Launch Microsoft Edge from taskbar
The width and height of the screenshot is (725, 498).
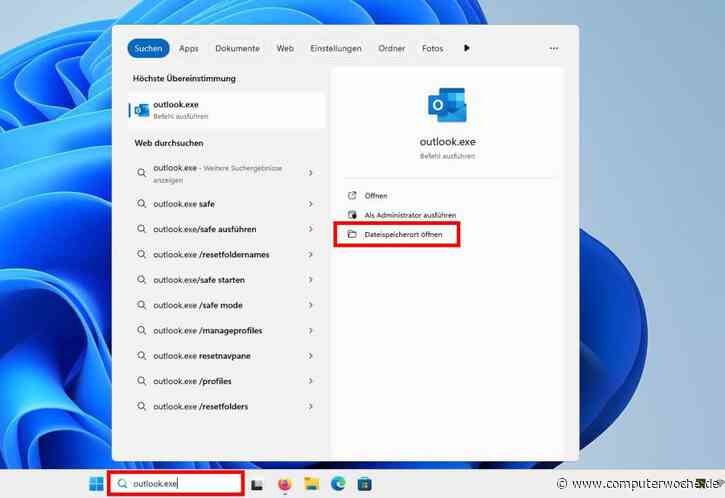pyautogui.click(x=338, y=484)
